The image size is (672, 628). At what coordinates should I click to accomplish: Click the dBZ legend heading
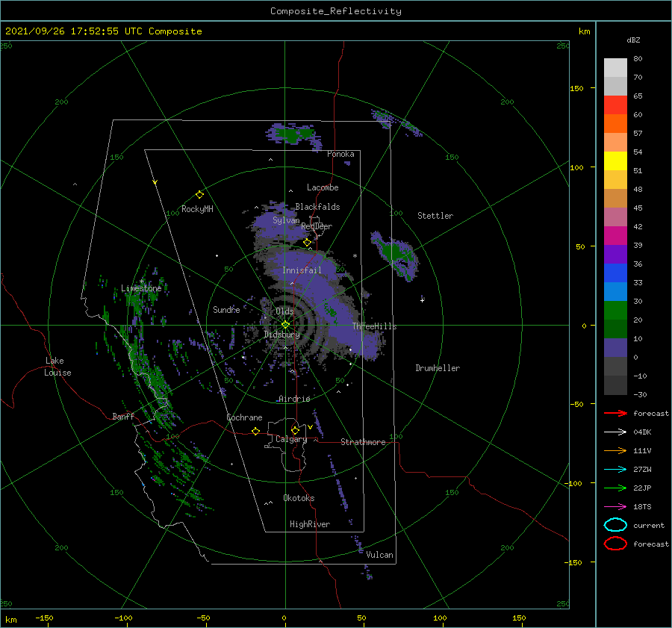pyautogui.click(x=633, y=40)
